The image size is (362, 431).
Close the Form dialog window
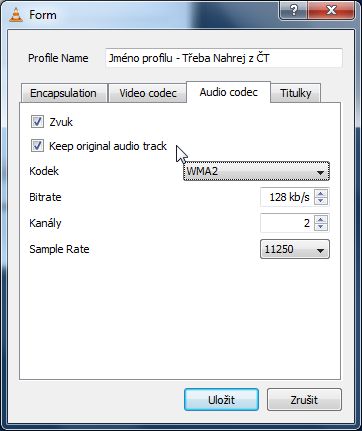click(x=331, y=11)
